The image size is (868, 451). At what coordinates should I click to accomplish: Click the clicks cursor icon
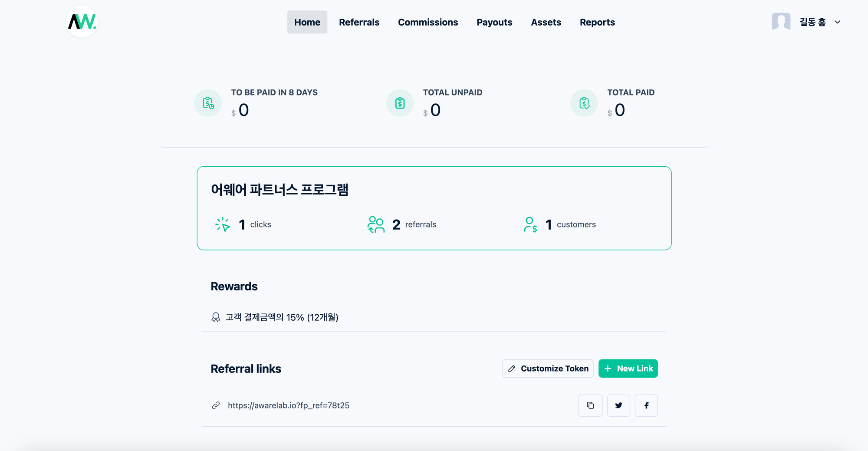point(223,224)
